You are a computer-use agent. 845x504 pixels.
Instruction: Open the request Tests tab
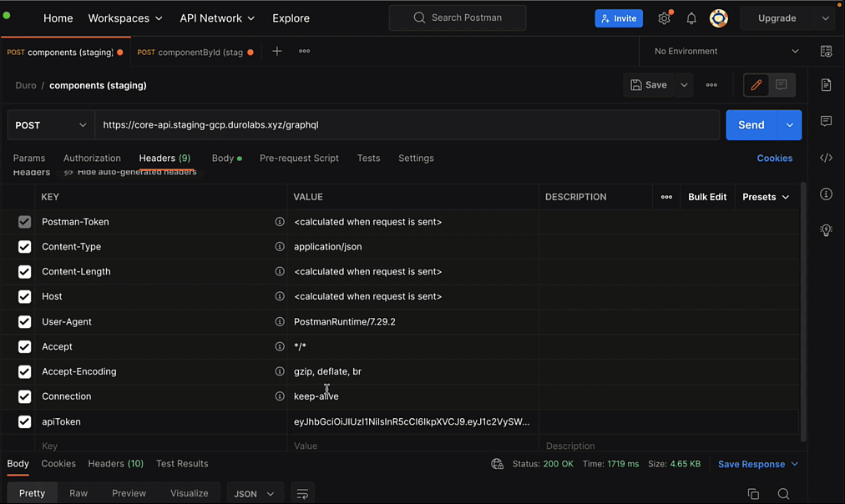[368, 159]
